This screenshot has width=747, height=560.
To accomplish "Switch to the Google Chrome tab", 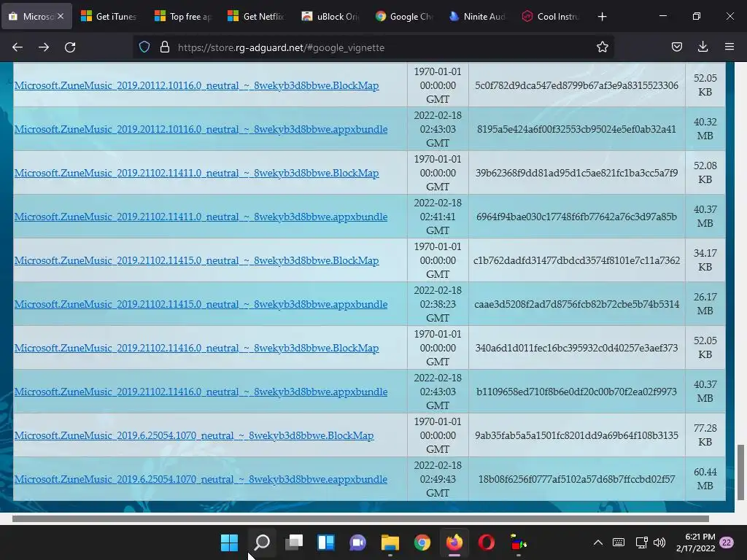I will point(403,17).
